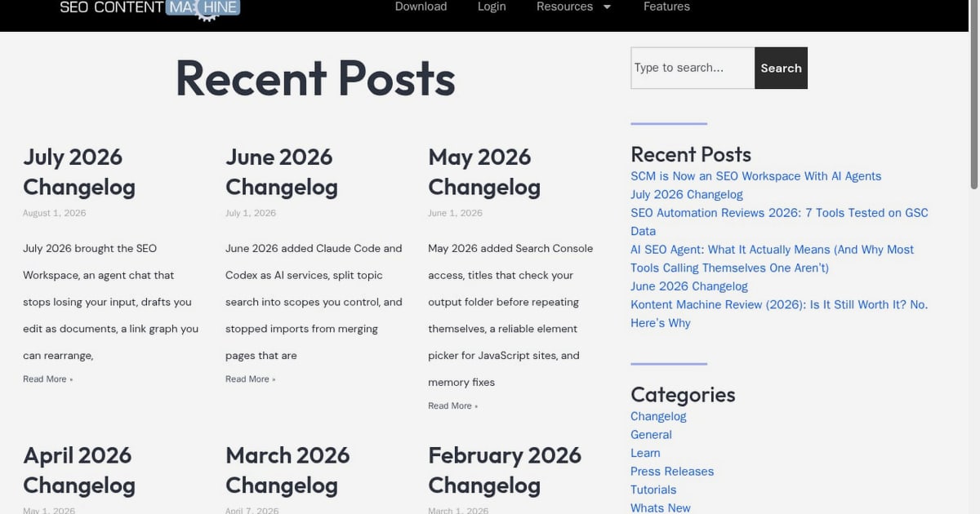980x514 pixels.
Task: Select the General category
Action: [x=651, y=435]
